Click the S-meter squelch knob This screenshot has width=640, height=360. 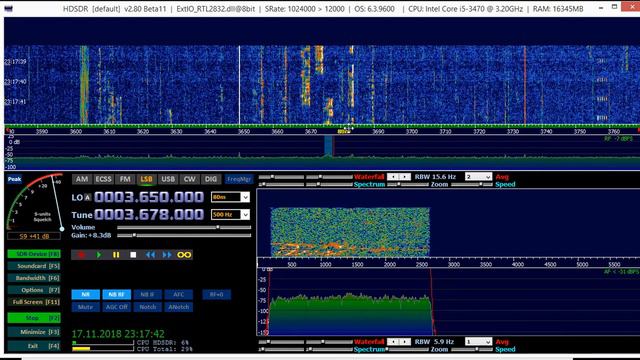62,229
